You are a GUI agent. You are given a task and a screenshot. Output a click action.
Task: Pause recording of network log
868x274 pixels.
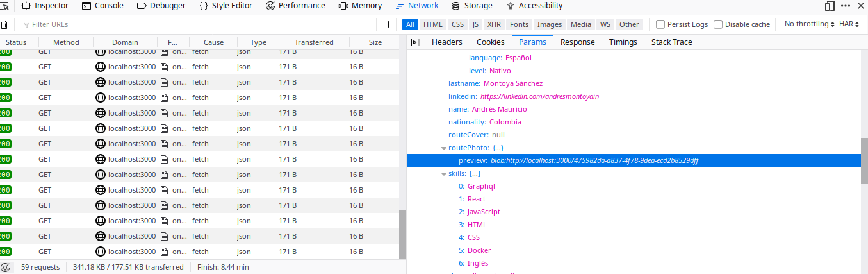(x=386, y=24)
